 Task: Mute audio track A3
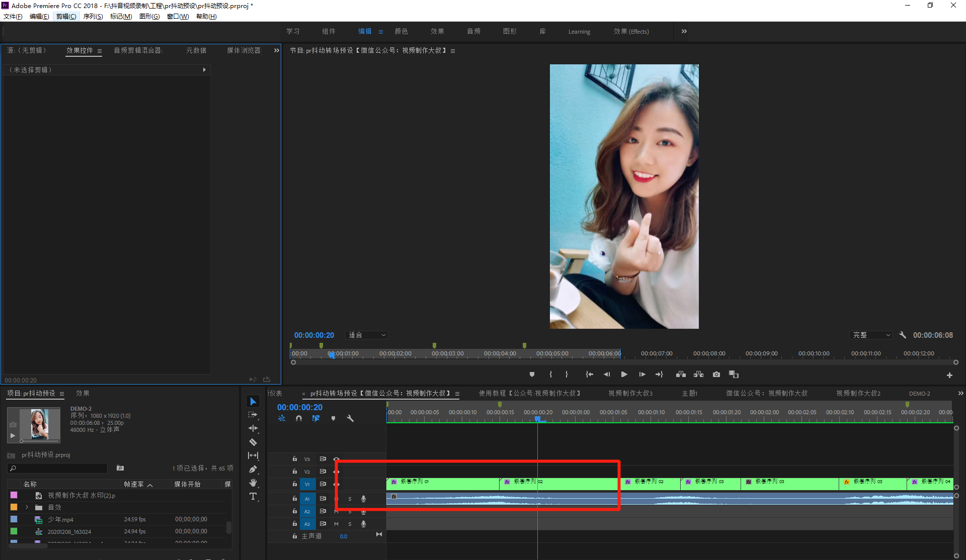[336, 524]
